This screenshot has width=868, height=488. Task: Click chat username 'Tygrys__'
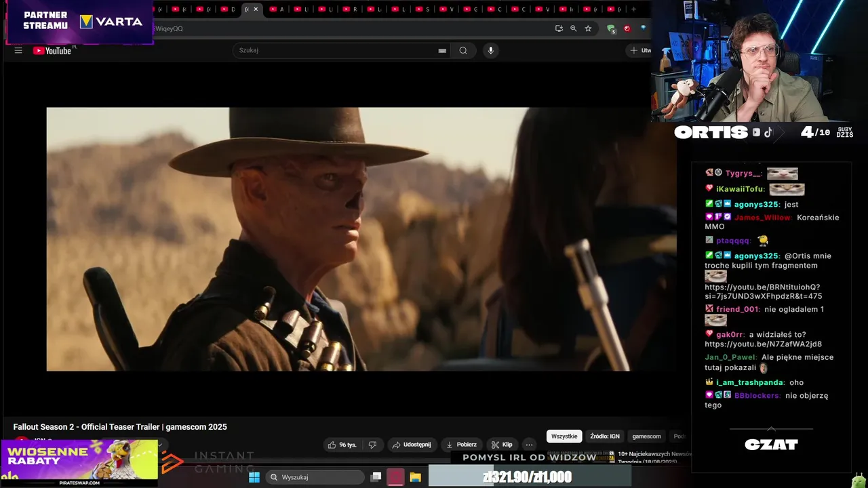tap(743, 174)
